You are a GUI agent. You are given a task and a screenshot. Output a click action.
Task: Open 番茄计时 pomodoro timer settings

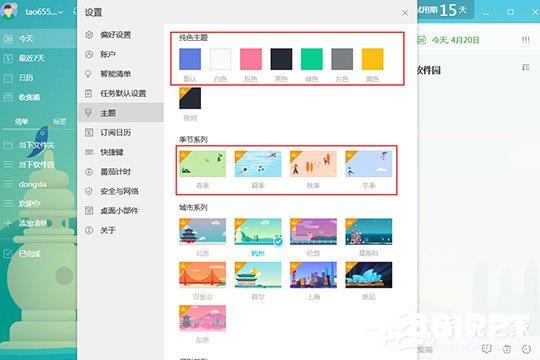(121, 172)
